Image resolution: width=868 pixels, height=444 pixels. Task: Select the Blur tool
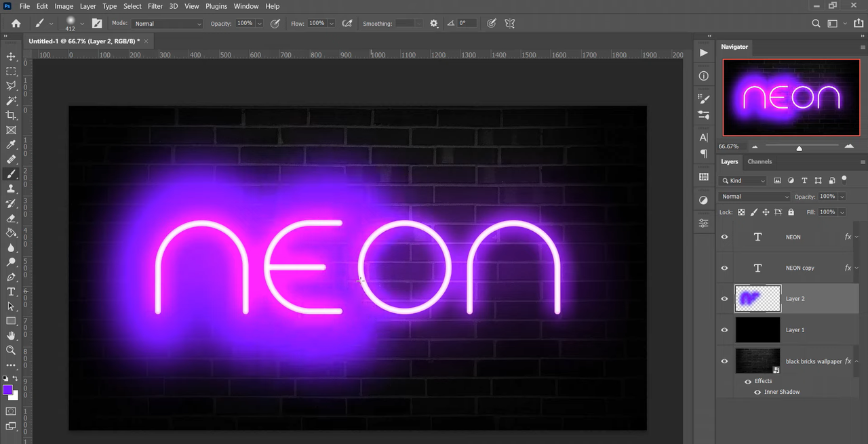(x=11, y=247)
